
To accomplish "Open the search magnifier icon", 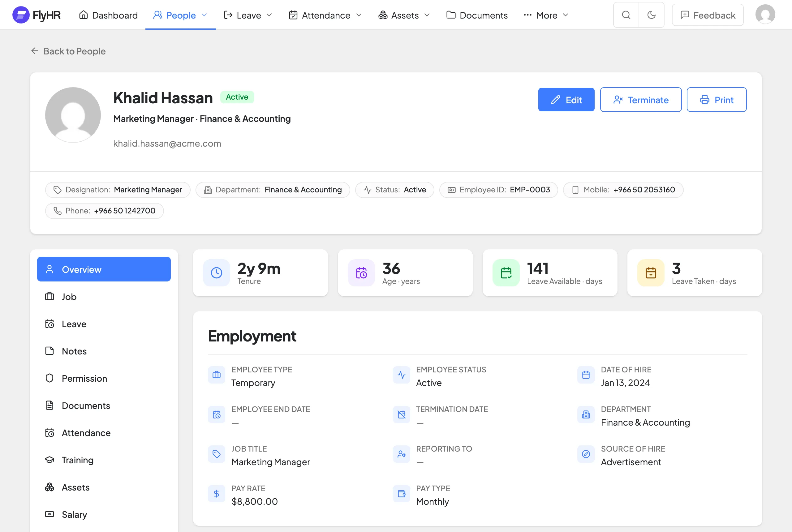I will 626,15.
